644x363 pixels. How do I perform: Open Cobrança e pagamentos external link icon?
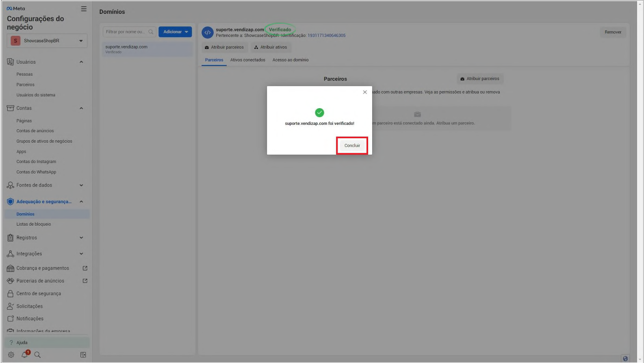coord(85,268)
